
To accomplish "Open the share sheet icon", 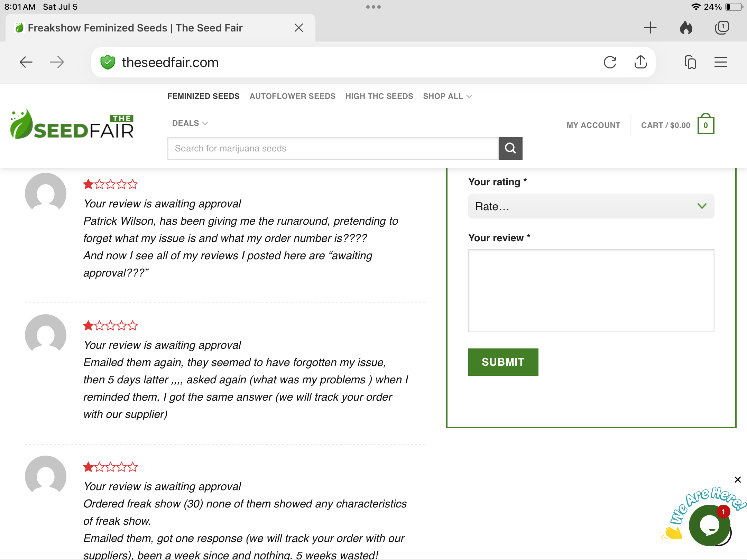I will tap(640, 62).
